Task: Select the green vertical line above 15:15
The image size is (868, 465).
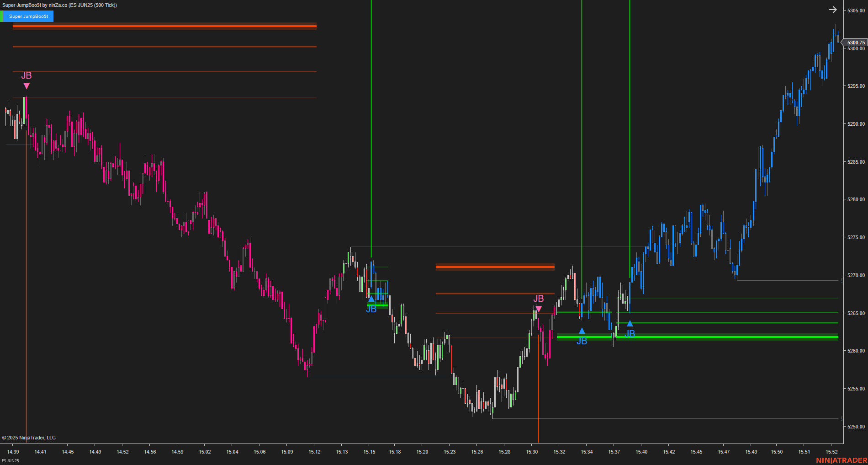Action: click(371, 128)
